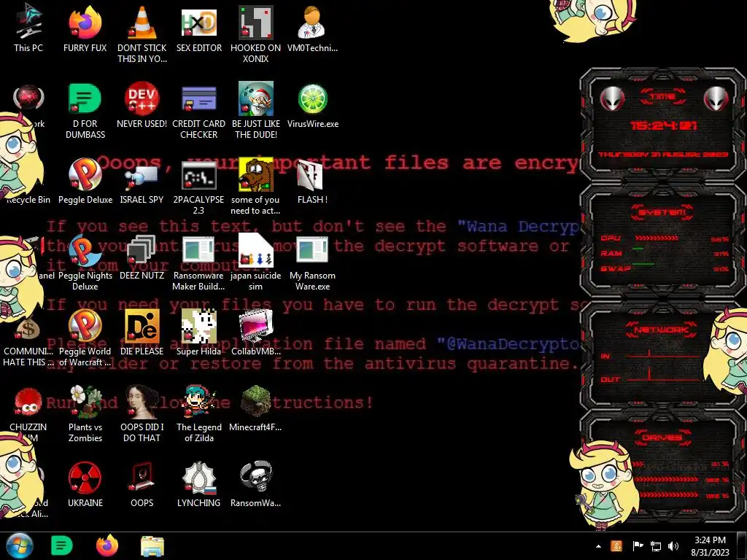Viewport: 747px width, 560px height.
Task: Select the LYNCHING noose icon
Action: pos(198,484)
